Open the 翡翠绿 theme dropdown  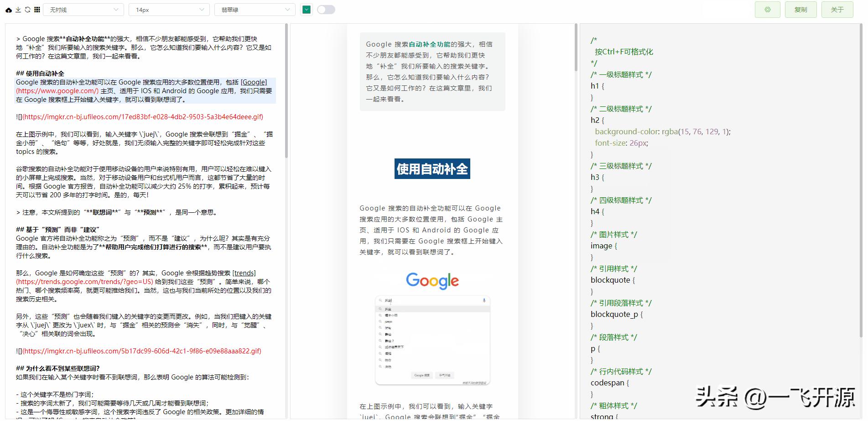[x=255, y=9]
